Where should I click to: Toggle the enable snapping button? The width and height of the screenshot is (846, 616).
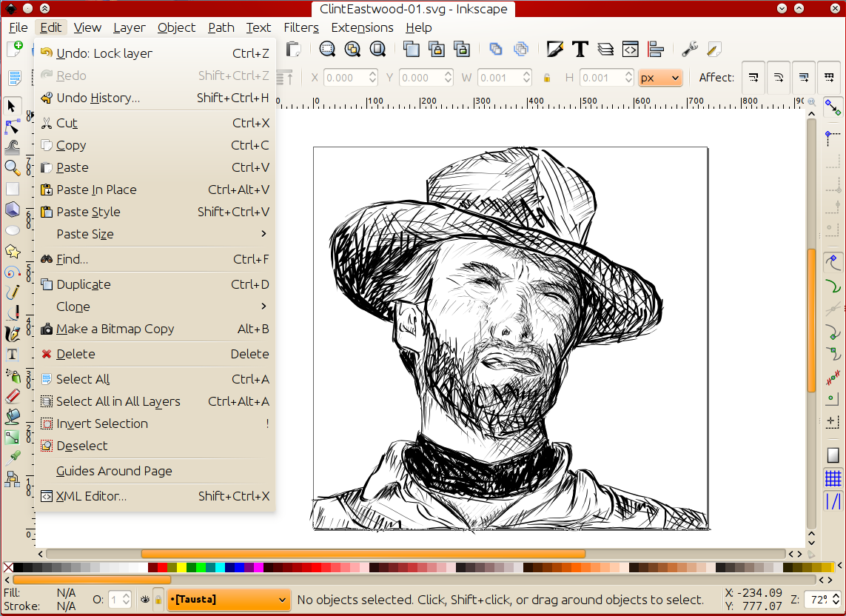[x=833, y=107]
